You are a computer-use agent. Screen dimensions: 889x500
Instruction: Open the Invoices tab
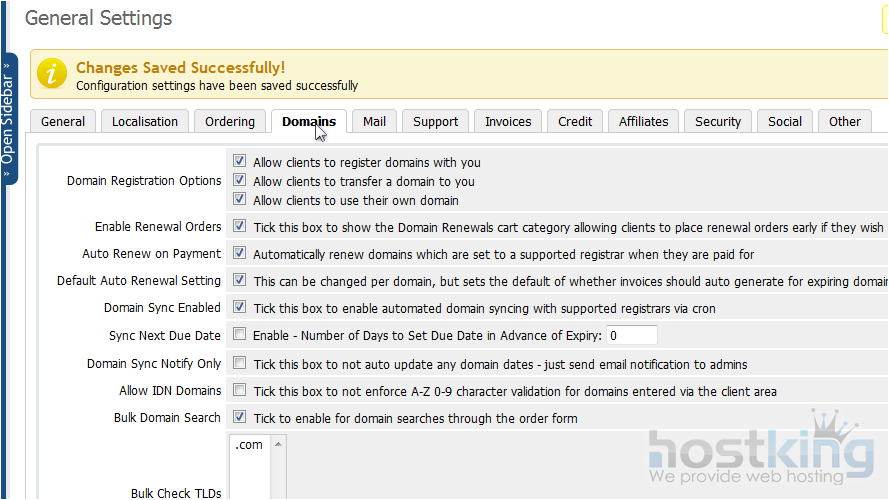tap(508, 121)
